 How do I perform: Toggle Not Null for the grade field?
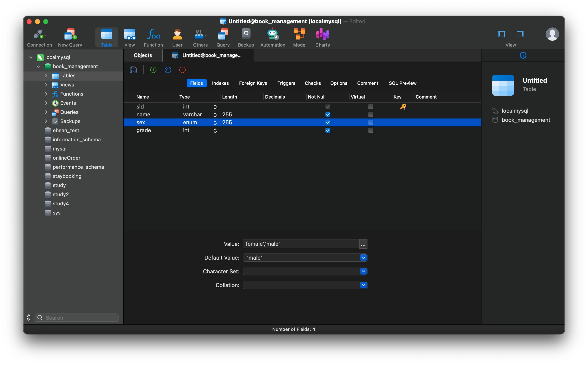coord(328,130)
